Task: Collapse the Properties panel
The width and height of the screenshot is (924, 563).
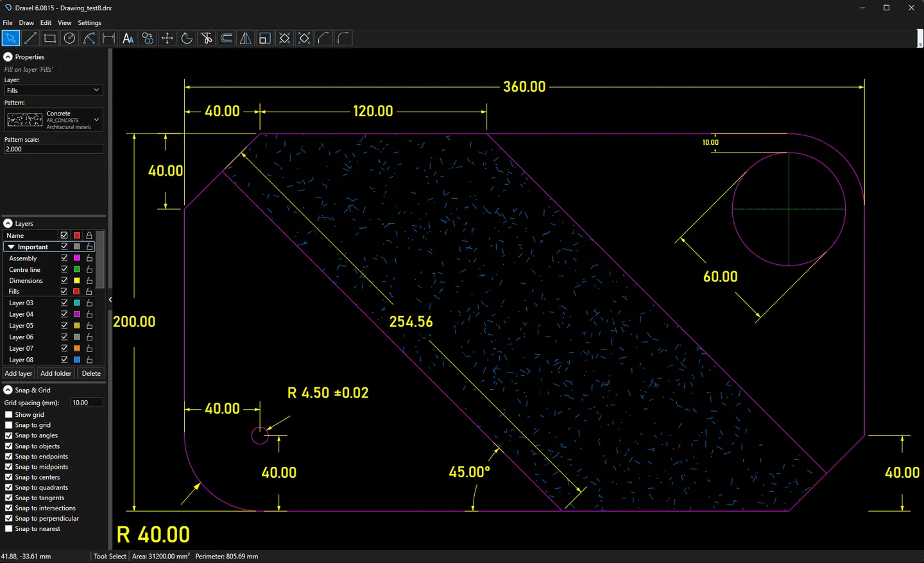Action: [x=8, y=57]
